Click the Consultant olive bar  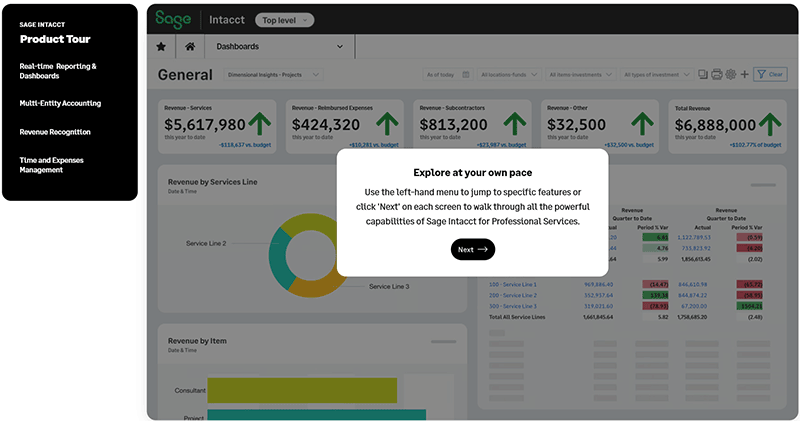coord(302,390)
